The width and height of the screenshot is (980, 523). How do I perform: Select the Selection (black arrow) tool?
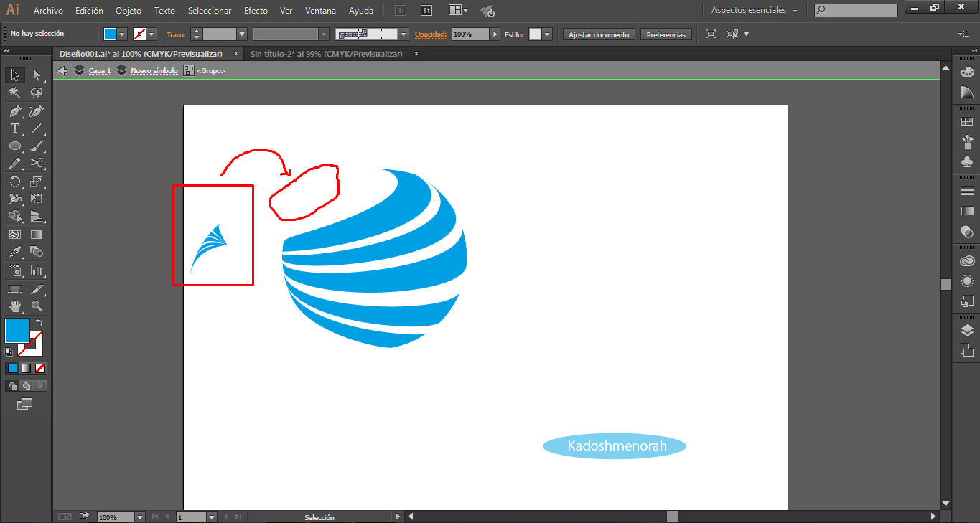click(x=14, y=75)
